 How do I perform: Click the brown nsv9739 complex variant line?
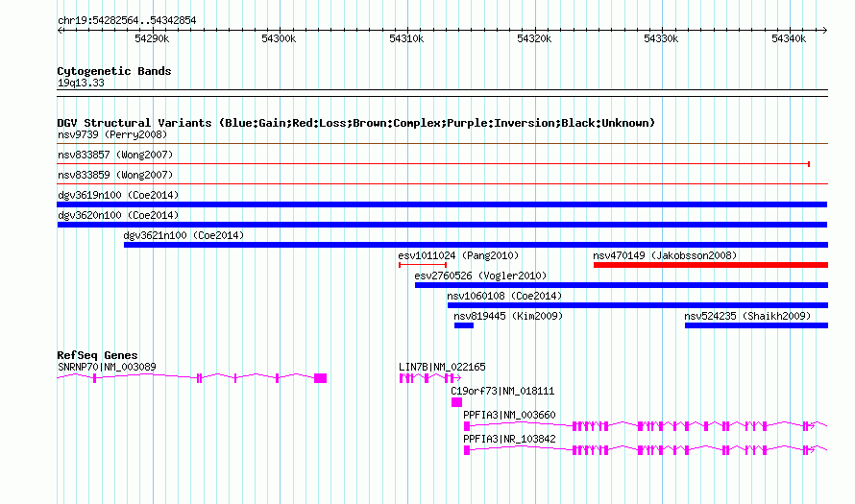tap(442, 144)
